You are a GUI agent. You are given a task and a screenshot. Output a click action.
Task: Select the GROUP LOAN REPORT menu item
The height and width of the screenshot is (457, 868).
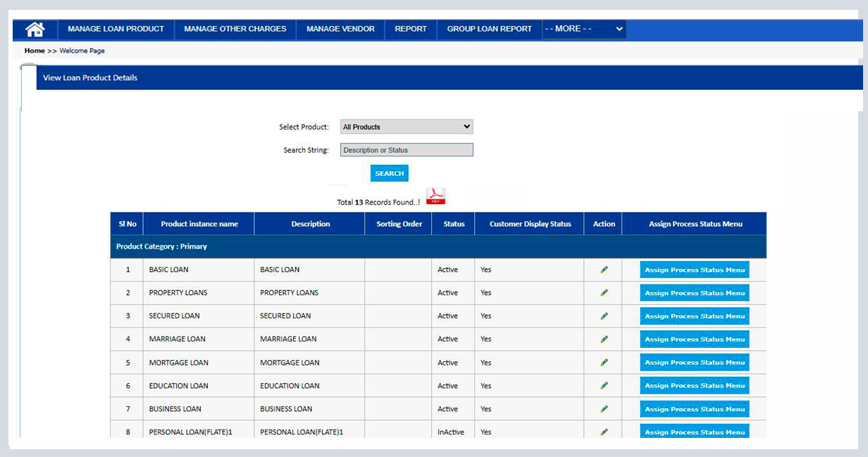click(x=488, y=29)
